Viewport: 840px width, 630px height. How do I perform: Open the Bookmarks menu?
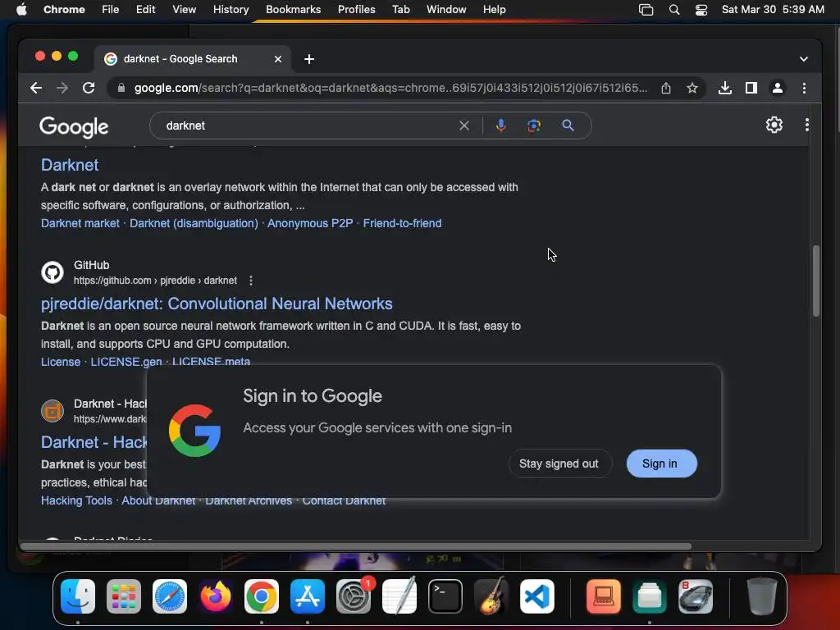[293, 9]
